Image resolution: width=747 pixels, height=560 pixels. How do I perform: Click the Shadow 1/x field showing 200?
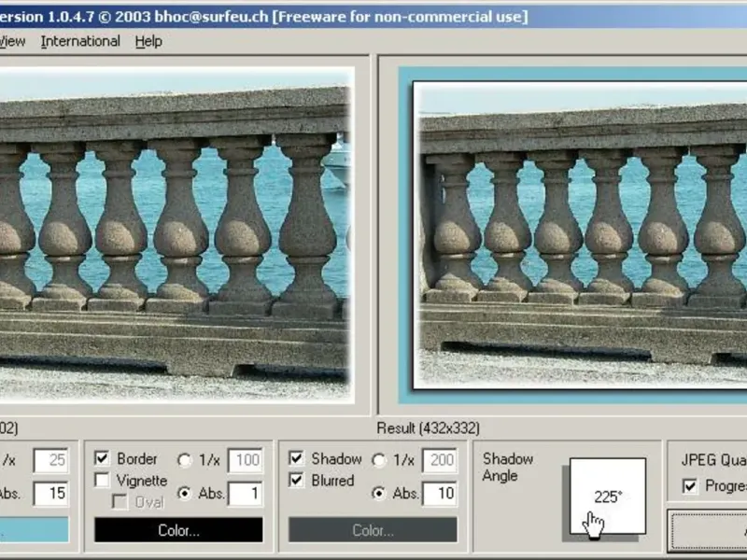[x=439, y=460]
